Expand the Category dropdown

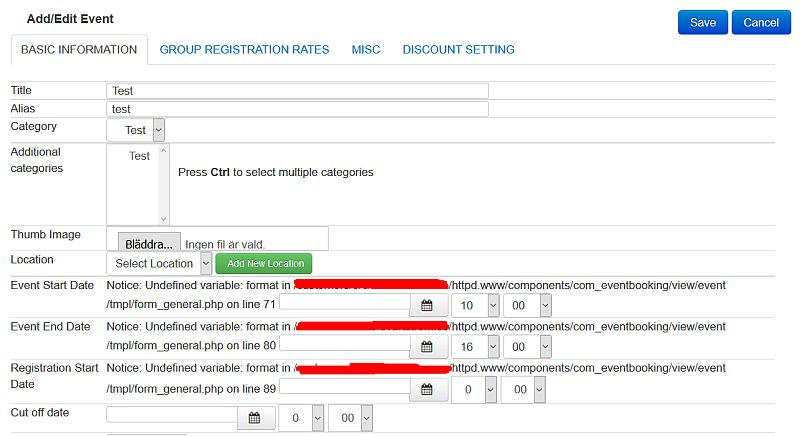point(136,130)
